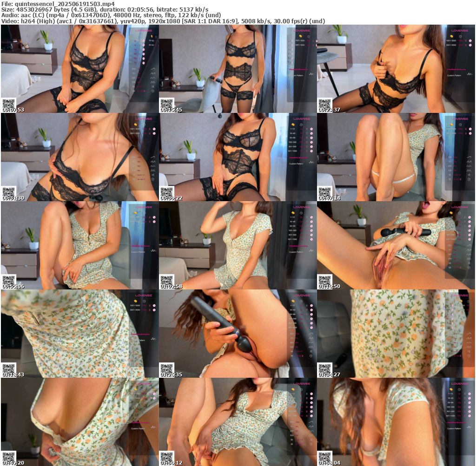Viewport: 476px width, 466px height.
Task: Open the thumbnail timestamped 01:18:43
Action: coord(79,334)
